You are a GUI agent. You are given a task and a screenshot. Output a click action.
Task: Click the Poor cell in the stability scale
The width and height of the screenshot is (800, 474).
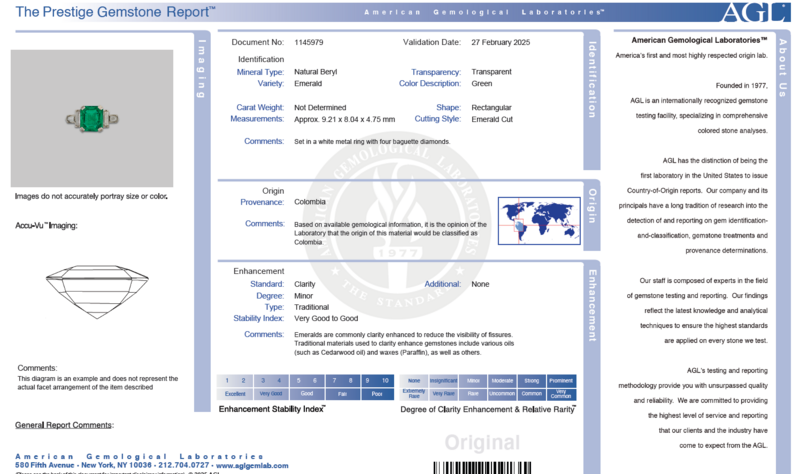[x=377, y=394]
